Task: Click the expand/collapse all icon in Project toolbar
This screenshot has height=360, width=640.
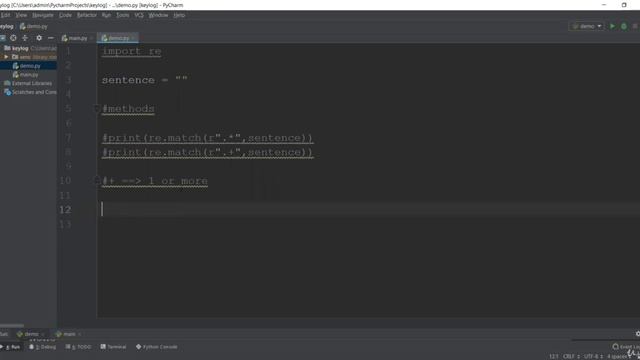Action: pyautogui.click(x=25, y=38)
